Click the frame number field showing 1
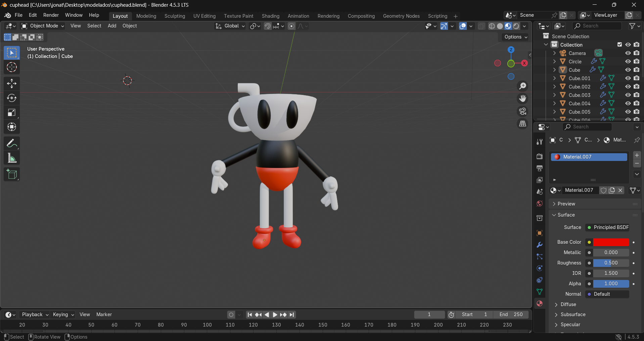The height and width of the screenshot is (341, 644). (429, 315)
